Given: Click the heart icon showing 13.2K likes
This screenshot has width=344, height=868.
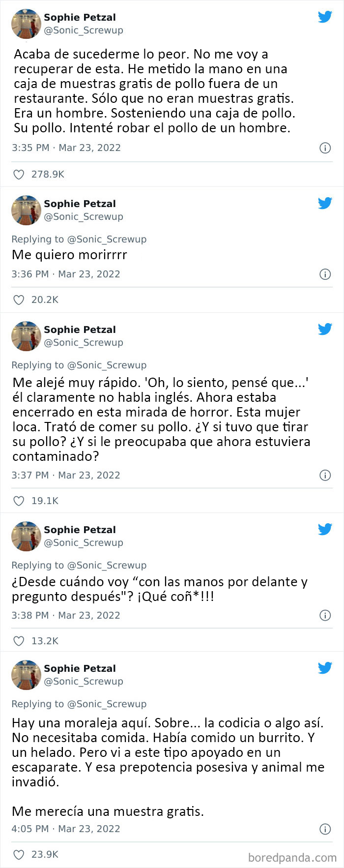Looking at the screenshot, I should (19, 641).
